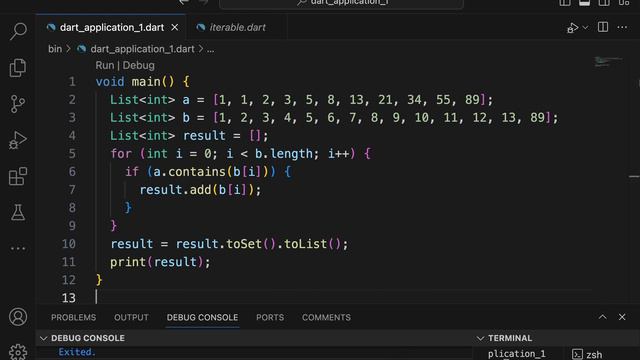The height and width of the screenshot is (360, 640).
Task: Select the DEBUG CONSOLE panel tab
Action: point(202,318)
